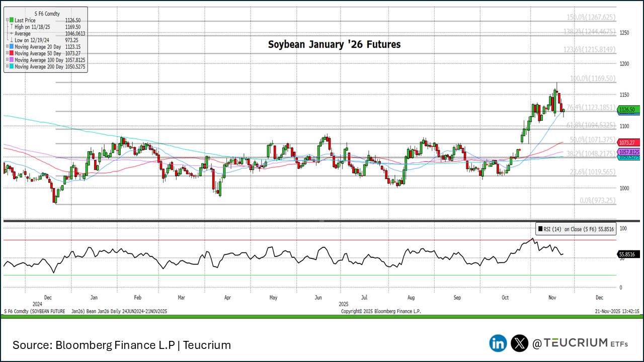Expand the Moving Average 50 Day entry
The image size is (644, 362).
coord(7,53)
